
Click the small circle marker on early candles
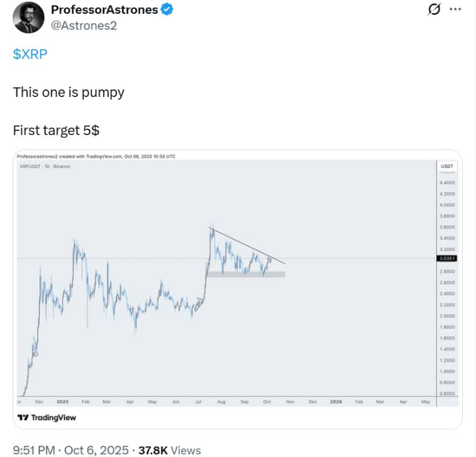[35, 354]
